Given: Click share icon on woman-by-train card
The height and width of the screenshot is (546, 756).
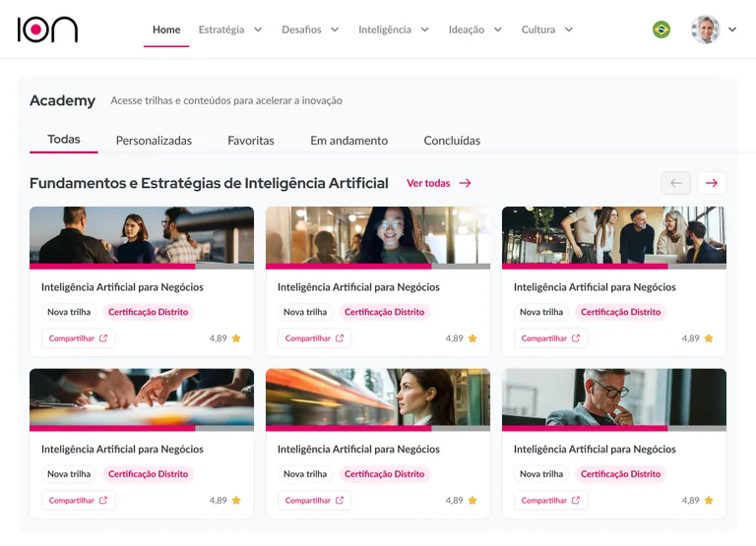Looking at the screenshot, I should pyautogui.click(x=340, y=500).
